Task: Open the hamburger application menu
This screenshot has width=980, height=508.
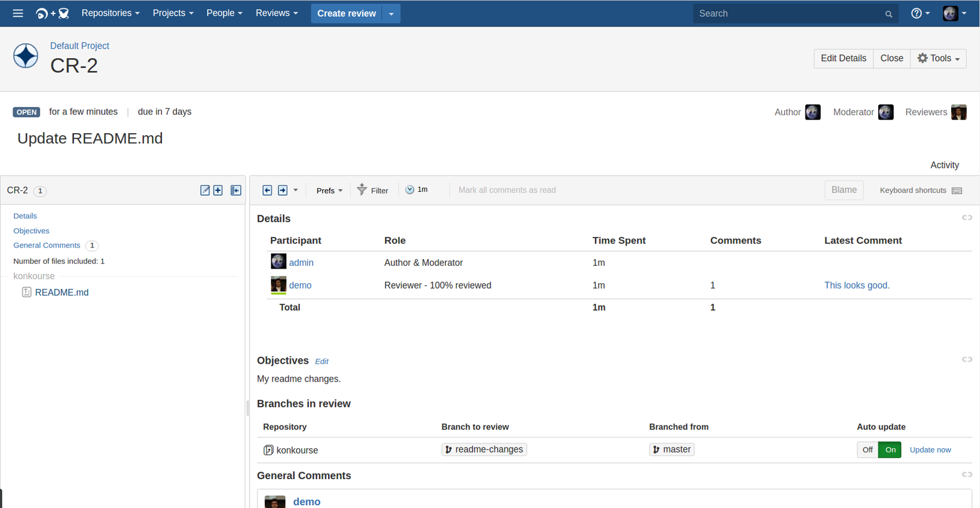Action: [x=18, y=13]
